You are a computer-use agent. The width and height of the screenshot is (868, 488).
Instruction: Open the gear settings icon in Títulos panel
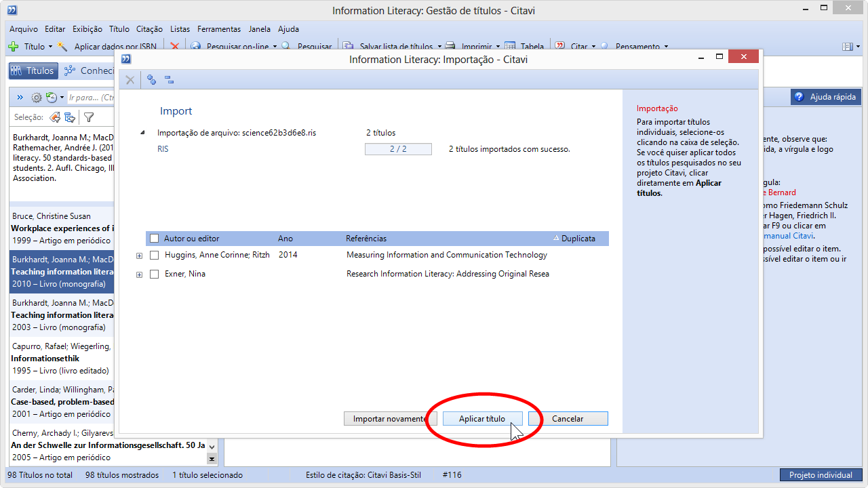click(37, 98)
